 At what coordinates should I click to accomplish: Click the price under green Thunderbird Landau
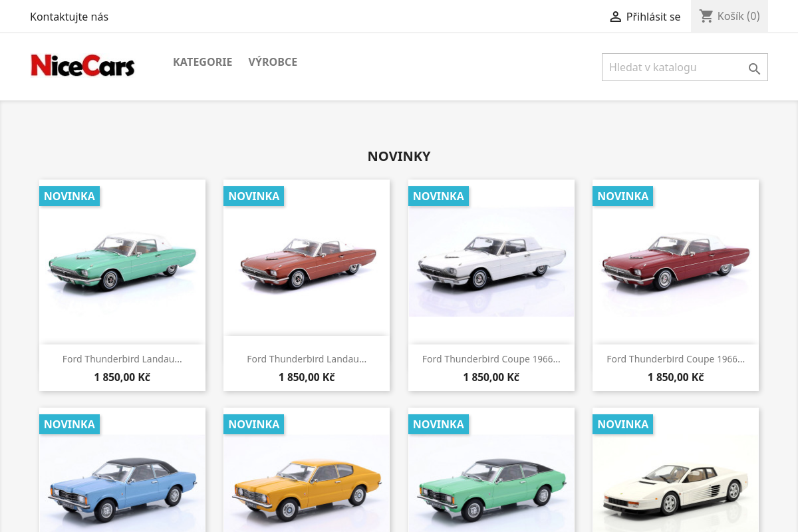click(x=122, y=377)
